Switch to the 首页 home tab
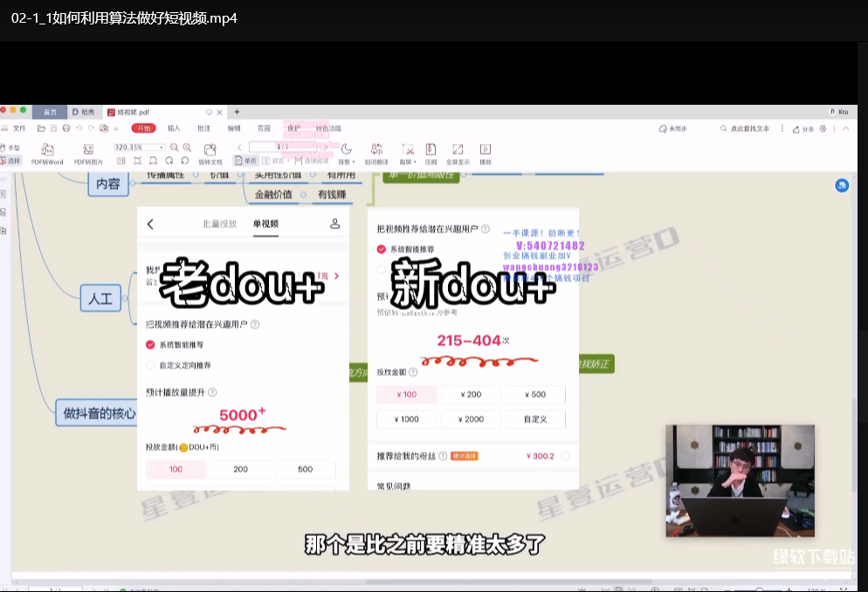Screen dimensions: 868x592 click(x=50, y=112)
